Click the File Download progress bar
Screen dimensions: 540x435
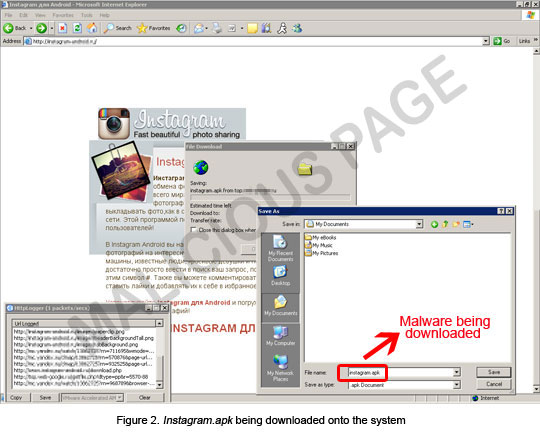click(270, 197)
